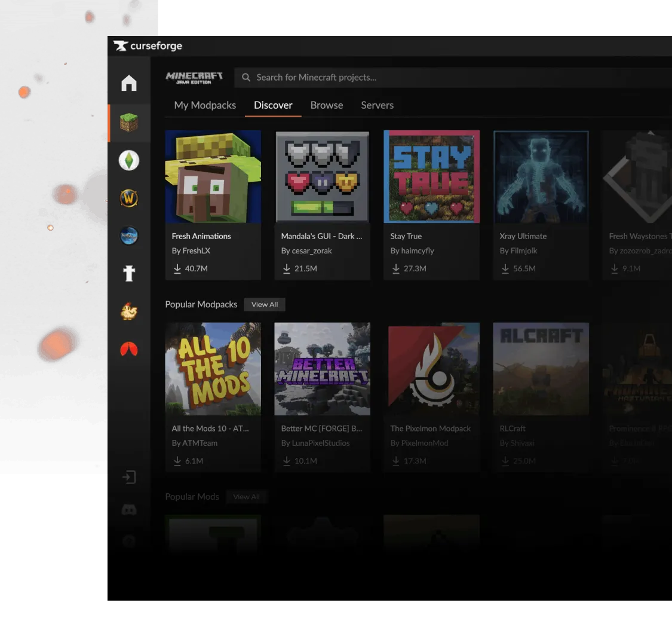
Task: Click View All next to Popular Modpacks
Action: coord(265,304)
